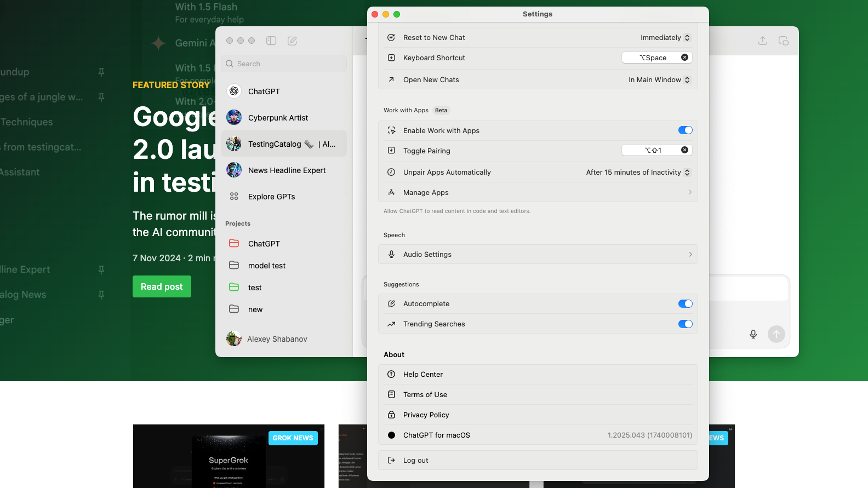Open Explore GPTs
Viewport: 868px width, 488px height.
coord(284,197)
